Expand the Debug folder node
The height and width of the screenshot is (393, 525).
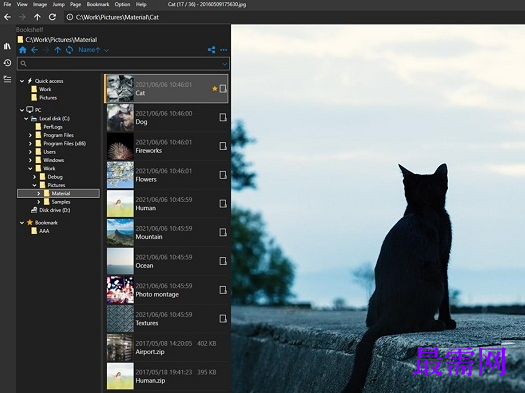(x=34, y=177)
